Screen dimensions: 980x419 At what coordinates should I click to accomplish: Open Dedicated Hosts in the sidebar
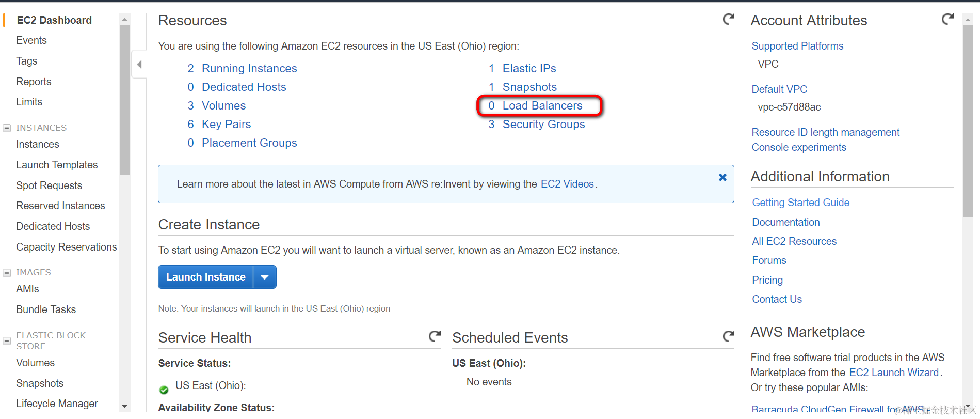[53, 226]
